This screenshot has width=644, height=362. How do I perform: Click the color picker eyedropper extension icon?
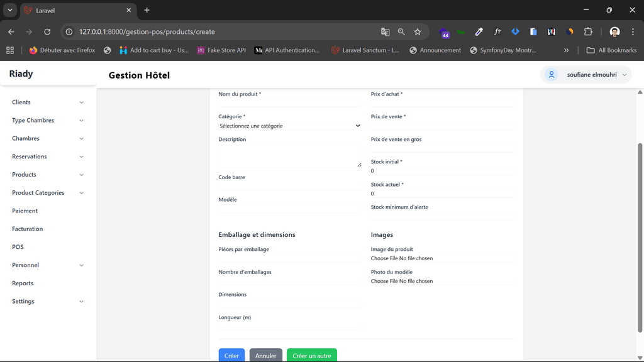(479, 32)
